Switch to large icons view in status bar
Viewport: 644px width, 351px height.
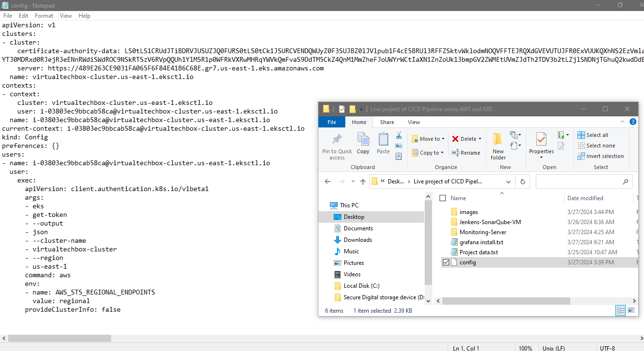pyautogui.click(x=632, y=310)
